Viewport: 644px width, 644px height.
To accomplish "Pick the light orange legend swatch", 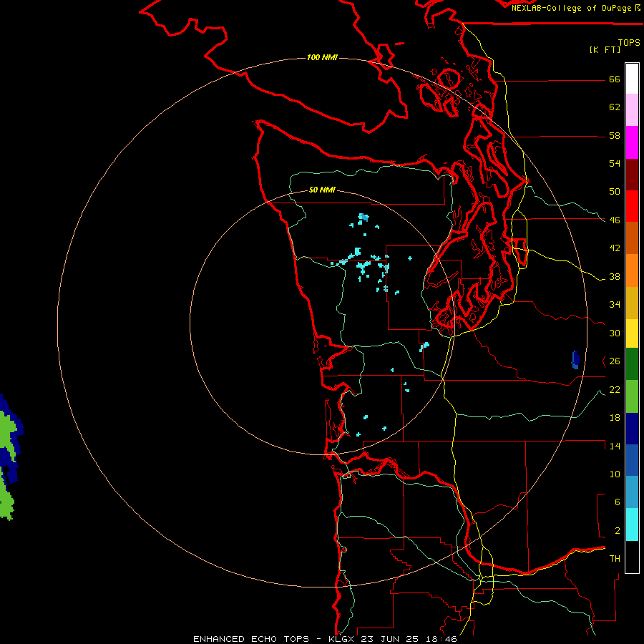I will coord(632,270).
